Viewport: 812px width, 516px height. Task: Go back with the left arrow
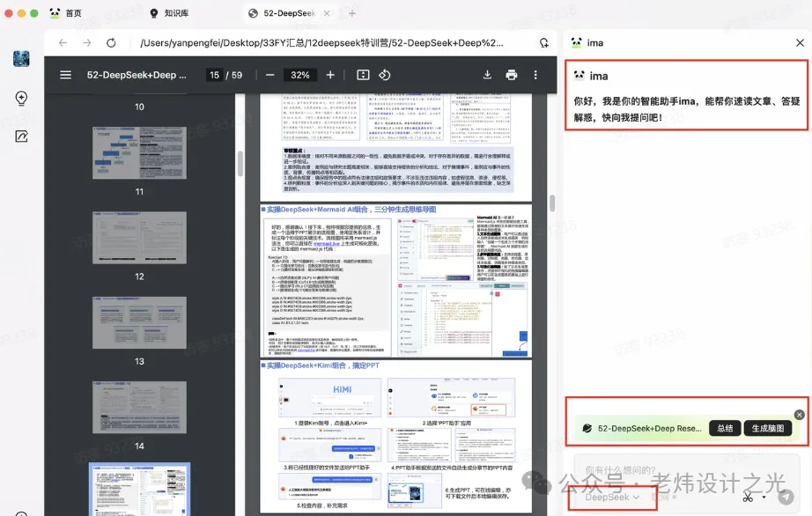(x=63, y=43)
